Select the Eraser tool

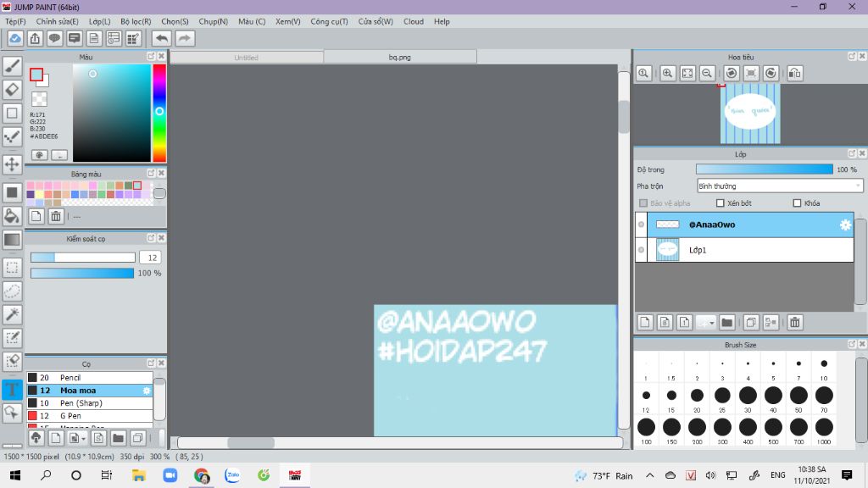(x=12, y=90)
